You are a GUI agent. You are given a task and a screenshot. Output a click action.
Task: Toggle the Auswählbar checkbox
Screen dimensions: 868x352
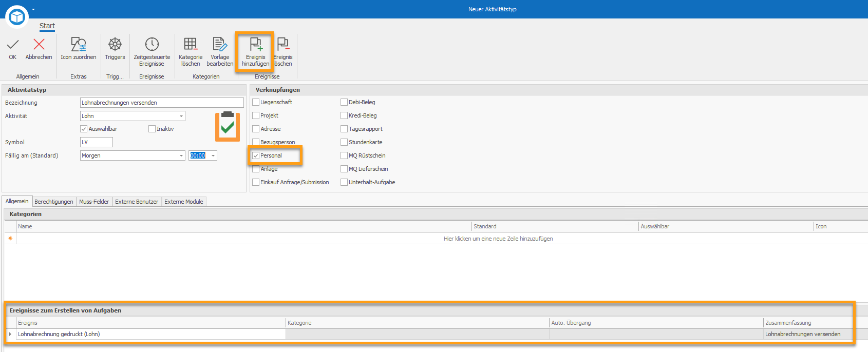click(x=84, y=129)
